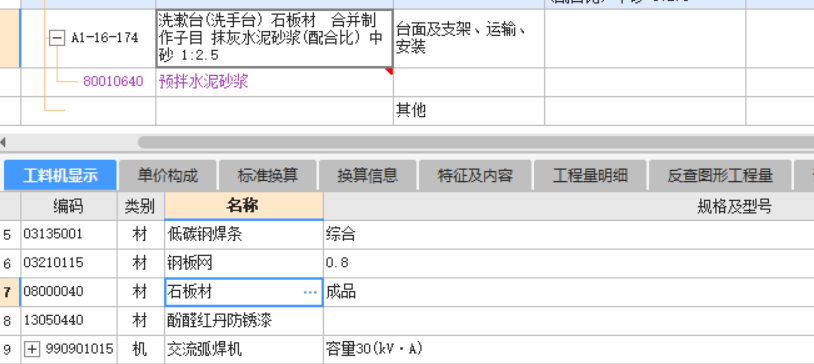Click the 低碳钢焊条 name cell

click(243, 234)
